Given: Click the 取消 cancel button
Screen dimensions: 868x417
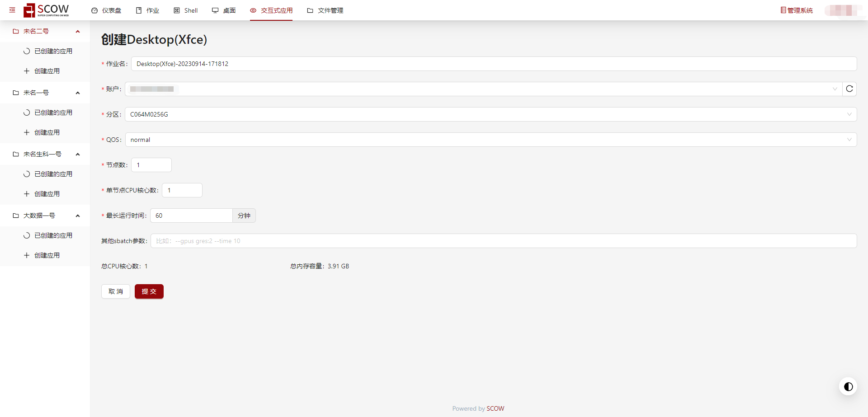Looking at the screenshot, I should click(x=116, y=291).
